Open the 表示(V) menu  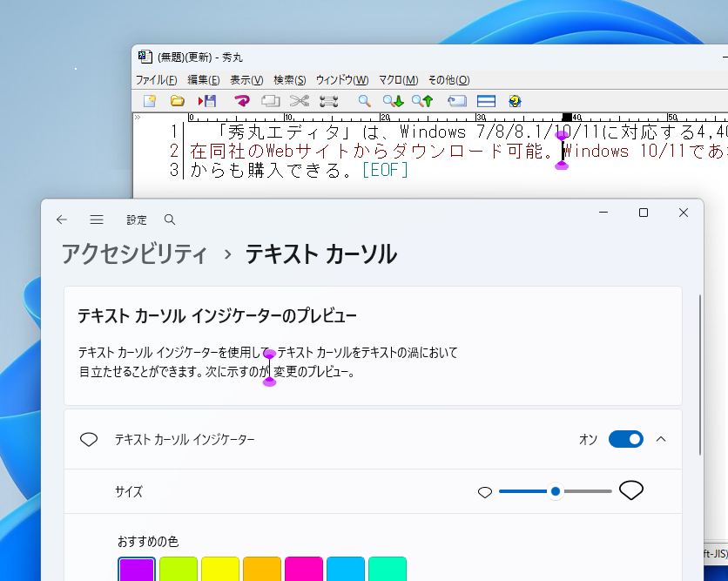[246, 80]
